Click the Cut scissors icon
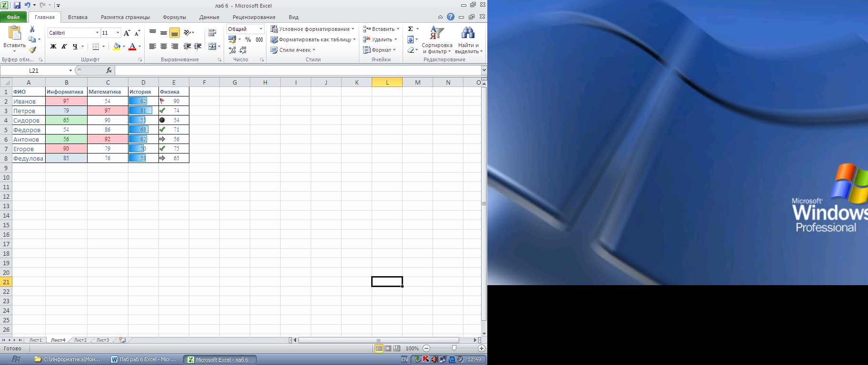The image size is (868, 365). (32, 29)
